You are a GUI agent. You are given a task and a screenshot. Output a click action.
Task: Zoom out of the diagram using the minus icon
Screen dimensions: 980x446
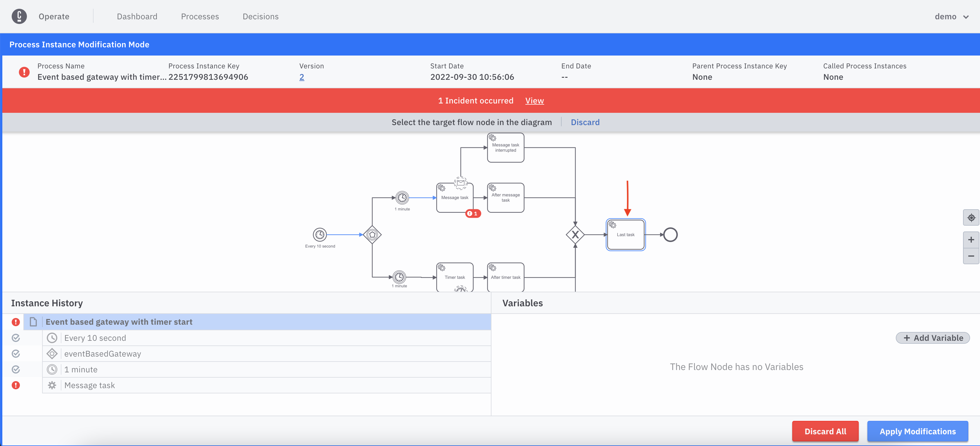[x=971, y=256]
